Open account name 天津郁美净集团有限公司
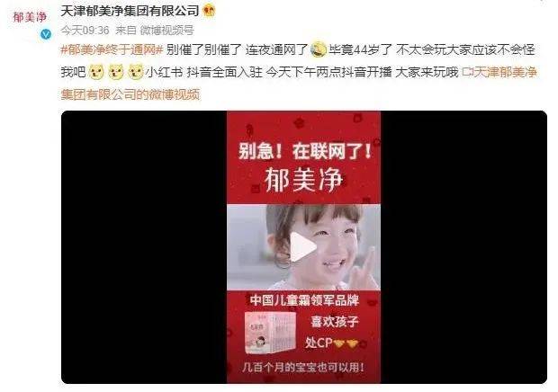 130,11
